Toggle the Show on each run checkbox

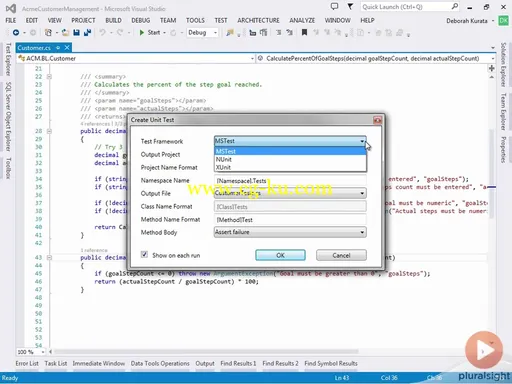point(144,255)
